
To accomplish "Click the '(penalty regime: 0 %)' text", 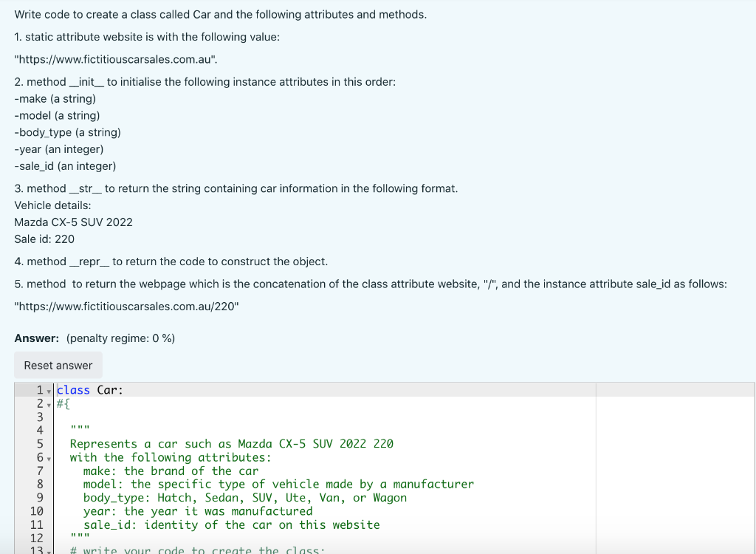I will coord(120,338).
